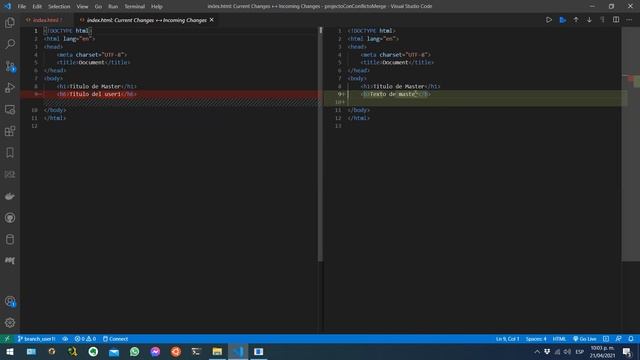Start Go Live server
Screen dimensions: 640x360
click(584, 339)
